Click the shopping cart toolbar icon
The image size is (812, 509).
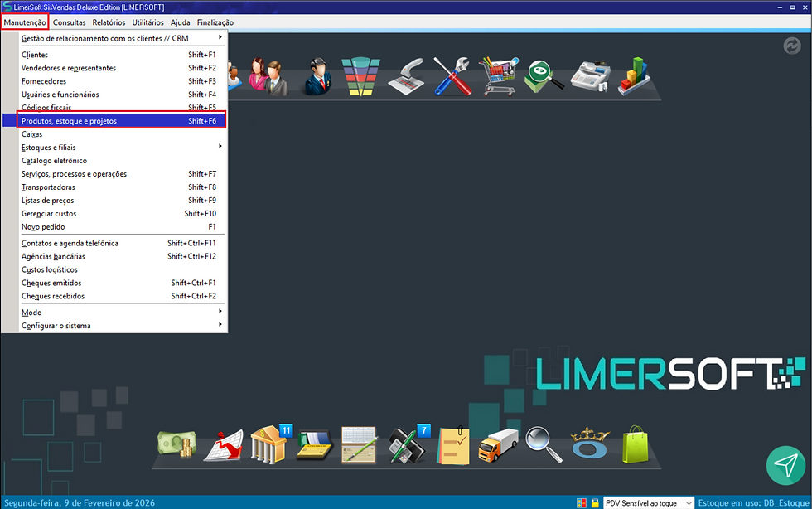(498, 77)
